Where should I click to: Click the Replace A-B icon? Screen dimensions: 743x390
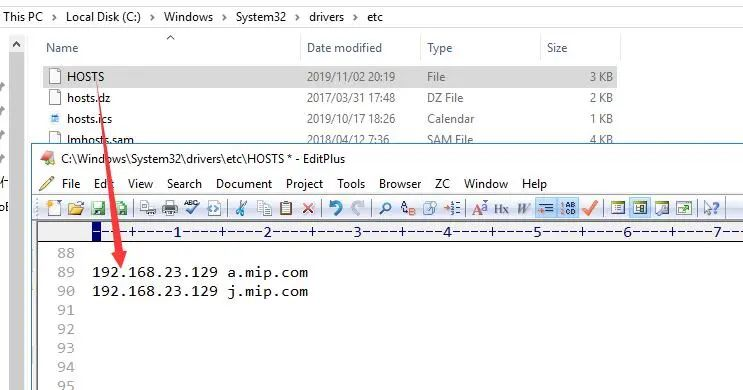coord(408,208)
